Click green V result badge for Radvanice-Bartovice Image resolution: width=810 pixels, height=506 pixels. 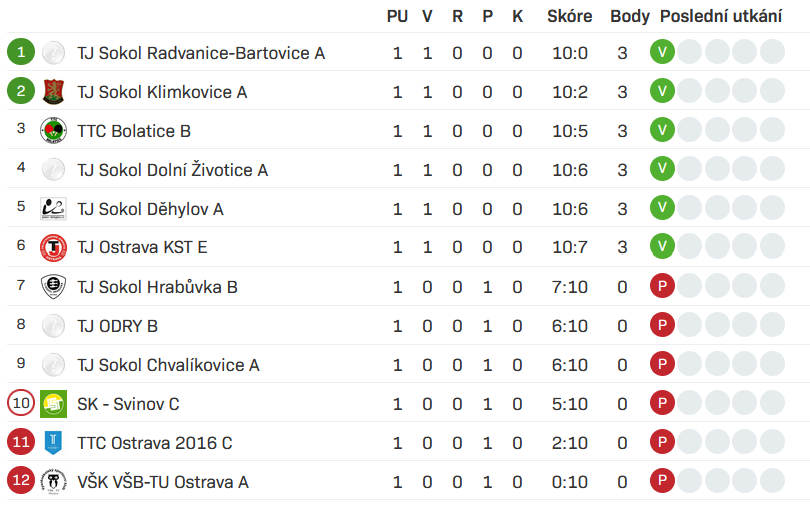[x=662, y=52]
